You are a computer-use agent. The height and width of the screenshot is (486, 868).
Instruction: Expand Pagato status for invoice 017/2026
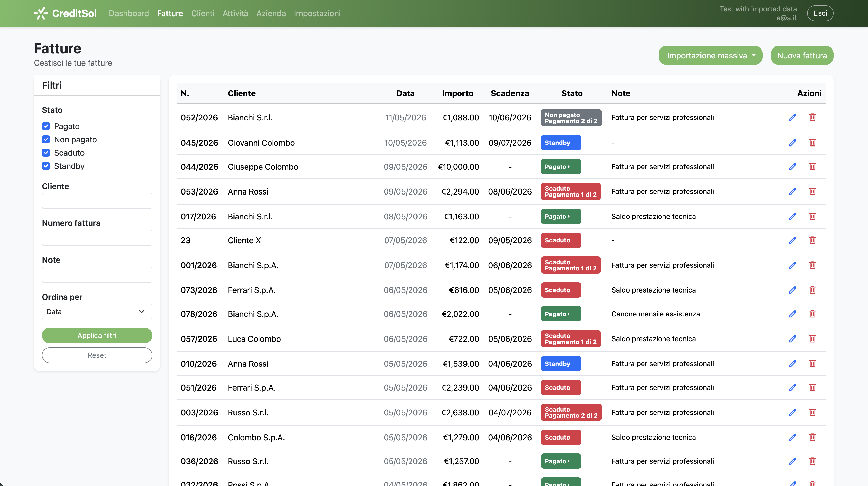tap(561, 216)
